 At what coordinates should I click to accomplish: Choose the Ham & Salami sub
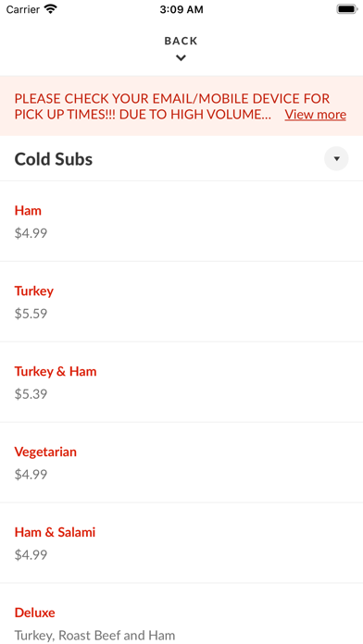coord(181,543)
